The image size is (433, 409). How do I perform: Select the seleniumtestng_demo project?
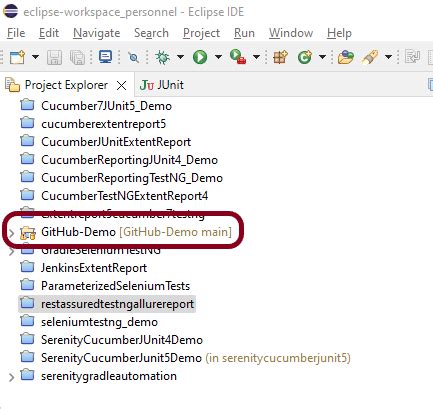click(99, 322)
